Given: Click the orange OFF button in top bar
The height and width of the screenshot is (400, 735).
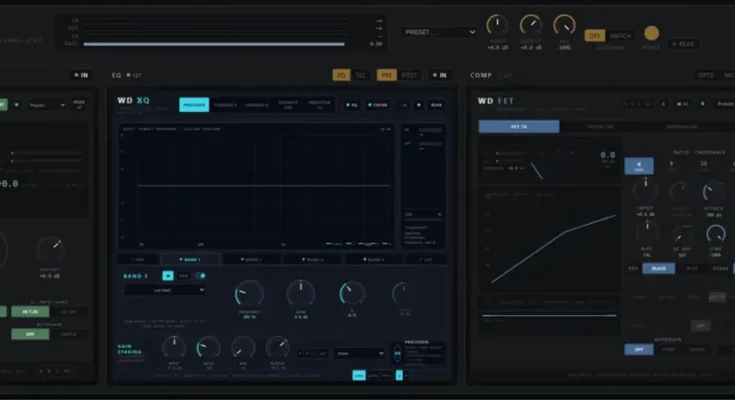Looking at the screenshot, I should pos(594,36).
